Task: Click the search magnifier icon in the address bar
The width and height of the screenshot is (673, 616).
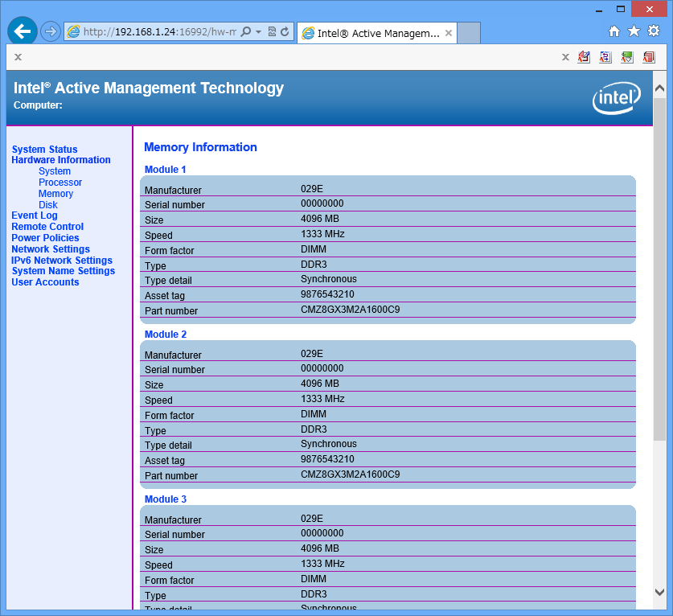Action: (246, 32)
